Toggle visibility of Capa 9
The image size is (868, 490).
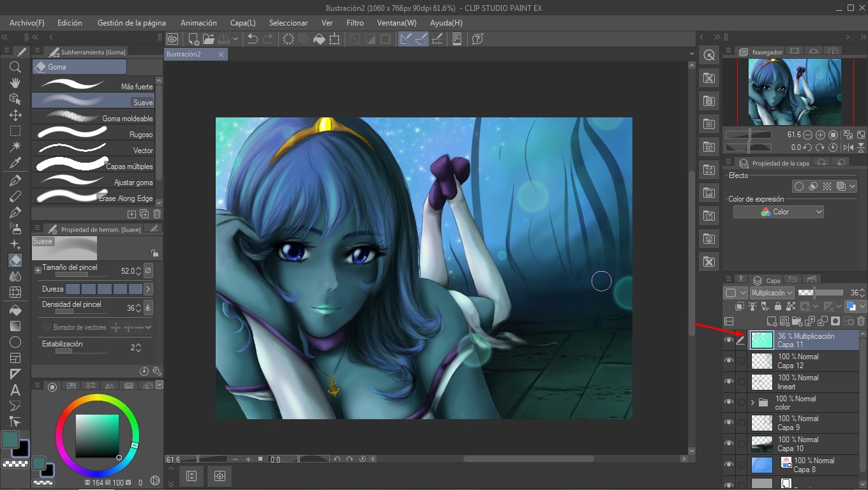point(729,423)
